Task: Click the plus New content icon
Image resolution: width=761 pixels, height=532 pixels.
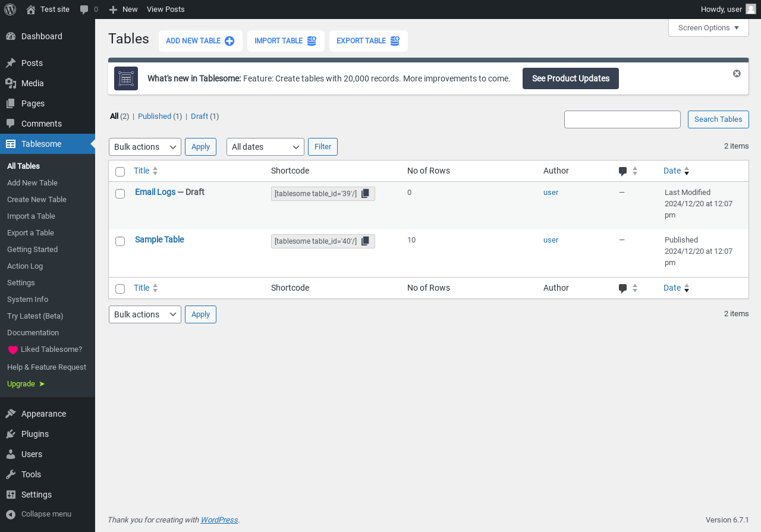Action: pyautogui.click(x=113, y=10)
